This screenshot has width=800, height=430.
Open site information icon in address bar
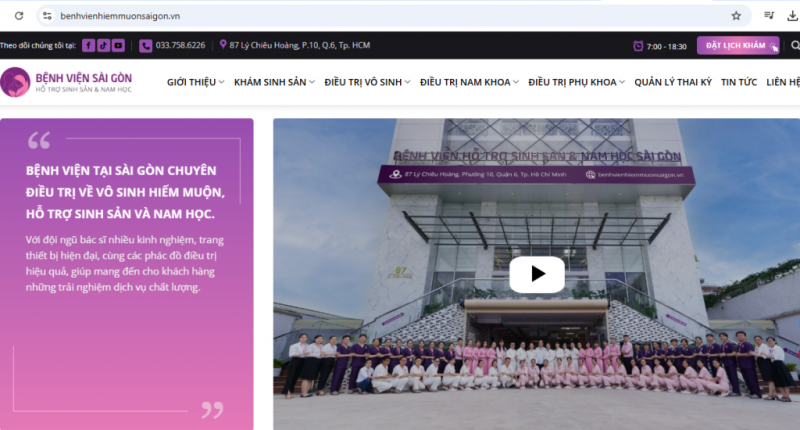tap(47, 16)
